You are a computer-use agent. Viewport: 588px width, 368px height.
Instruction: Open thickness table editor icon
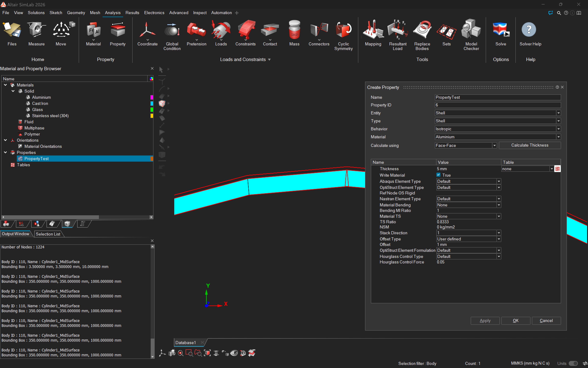coord(557,169)
